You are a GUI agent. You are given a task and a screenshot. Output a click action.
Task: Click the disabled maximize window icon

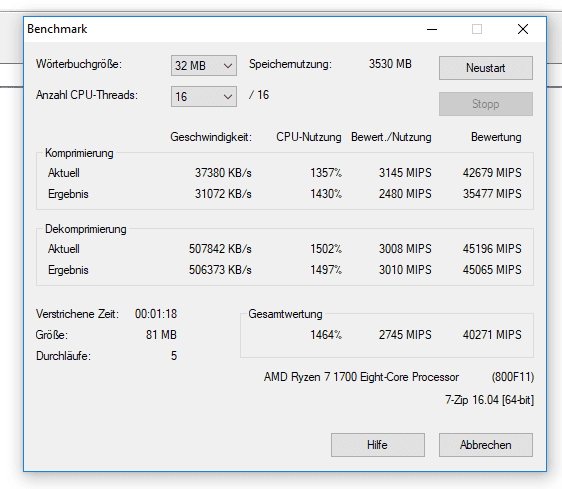click(477, 29)
